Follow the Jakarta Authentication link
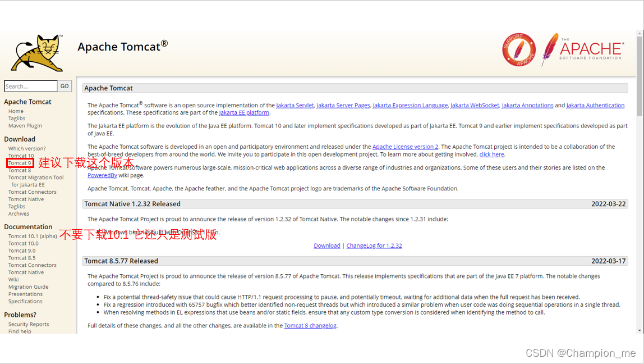 (595, 105)
